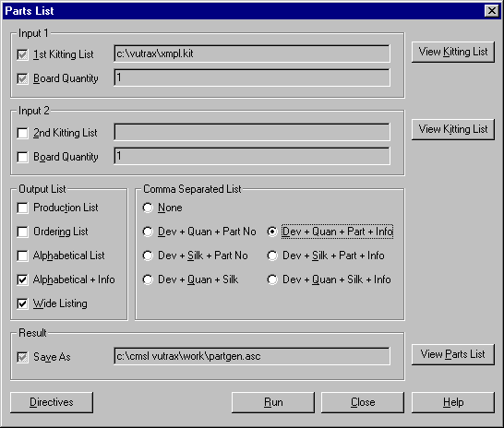
Task: Click the View Parts List button
Action: [453, 354]
